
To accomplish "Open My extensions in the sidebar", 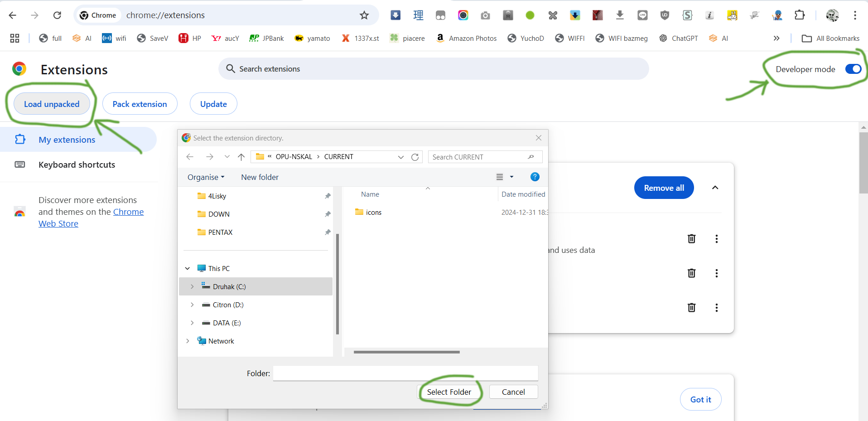I will pos(67,140).
